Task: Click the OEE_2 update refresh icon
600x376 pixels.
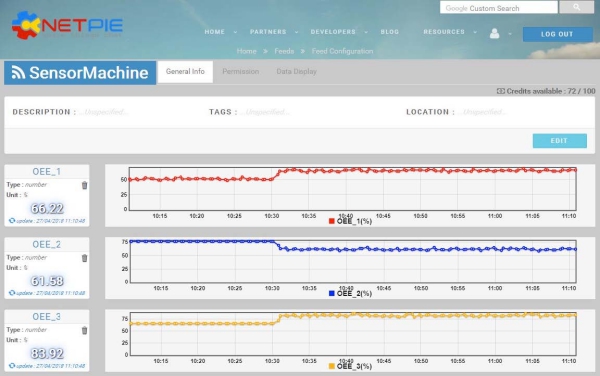Action: tap(12, 293)
